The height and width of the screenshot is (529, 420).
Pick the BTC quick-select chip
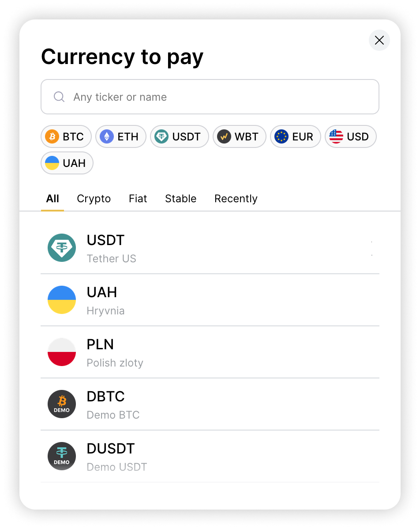tap(66, 137)
